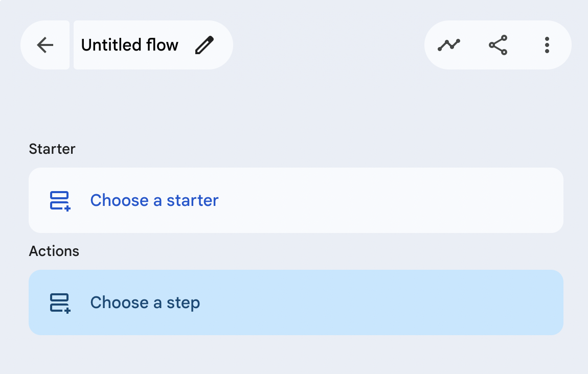Screen dimensions: 588x374
Task: Select the "Choose a step" text
Action: pos(145,302)
